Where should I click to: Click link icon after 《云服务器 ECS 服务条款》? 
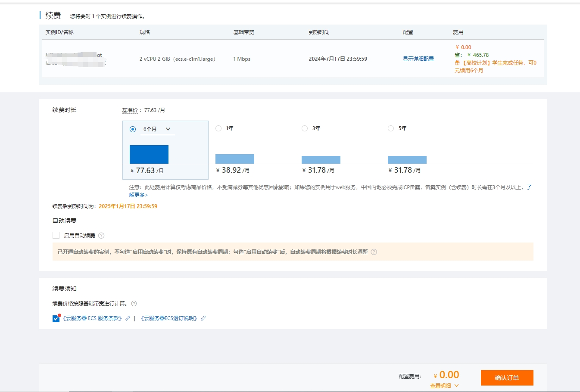click(x=127, y=318)
